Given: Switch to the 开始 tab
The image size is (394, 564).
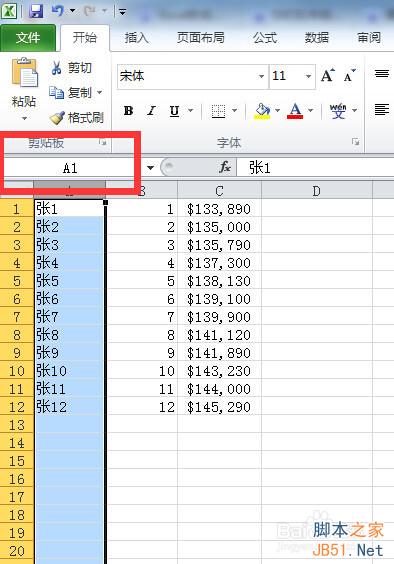Looking at the screenshot, I should coord(85,37).
